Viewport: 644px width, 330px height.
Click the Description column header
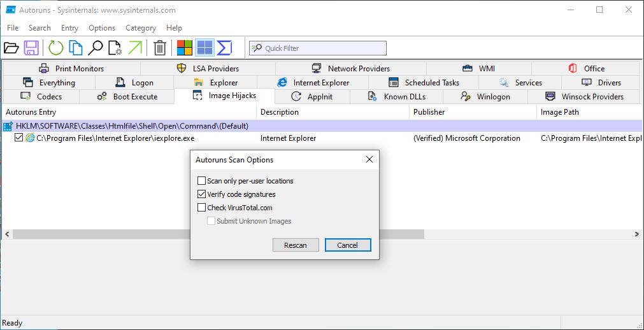point(333,112)
